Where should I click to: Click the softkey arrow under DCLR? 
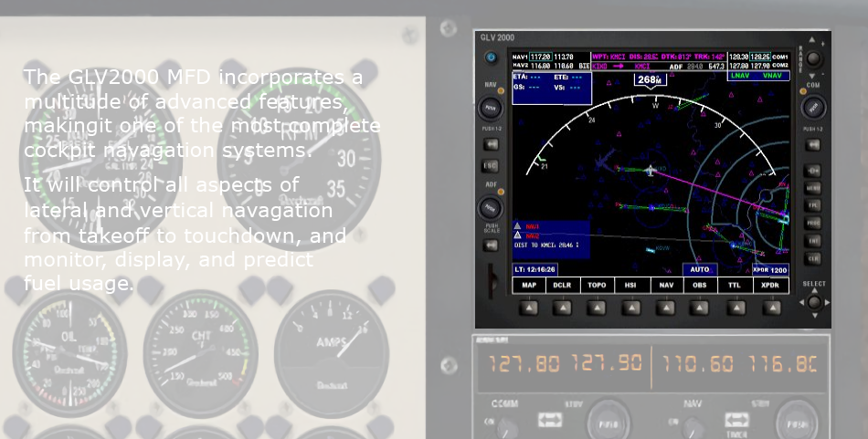[563, 308]
